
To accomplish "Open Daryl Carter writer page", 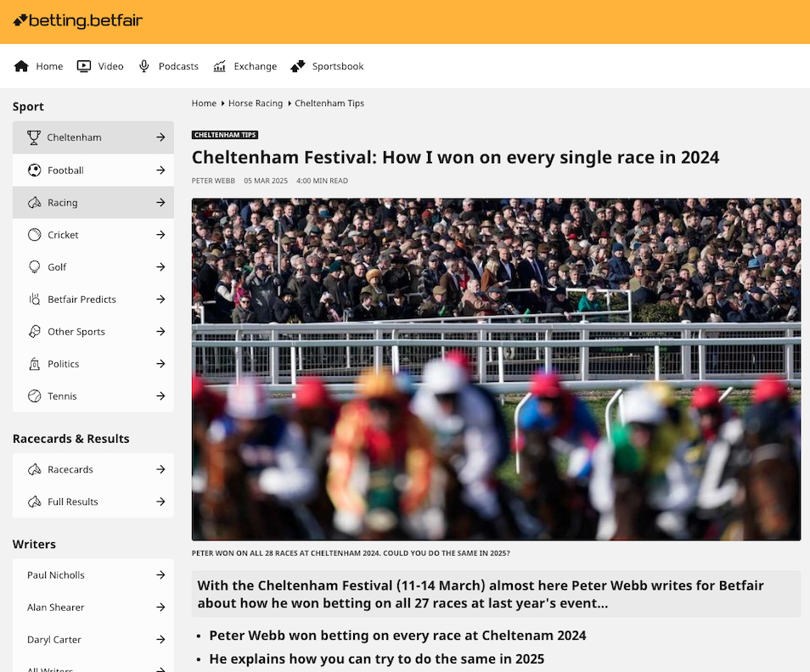I will pos(93,640).
